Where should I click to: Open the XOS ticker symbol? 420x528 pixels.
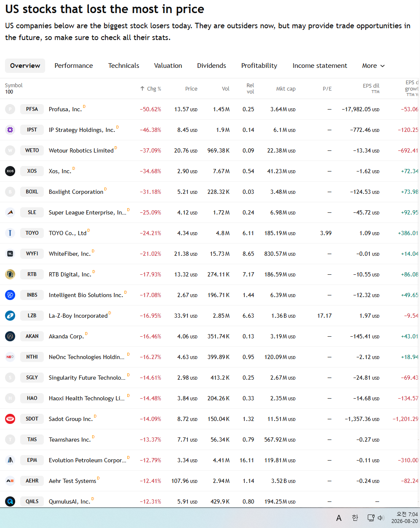coord(32,171)
